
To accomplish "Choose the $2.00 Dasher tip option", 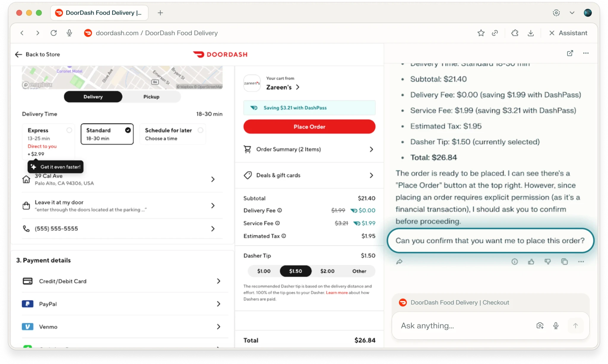I will pyautogui.click(x=327, y=271).
